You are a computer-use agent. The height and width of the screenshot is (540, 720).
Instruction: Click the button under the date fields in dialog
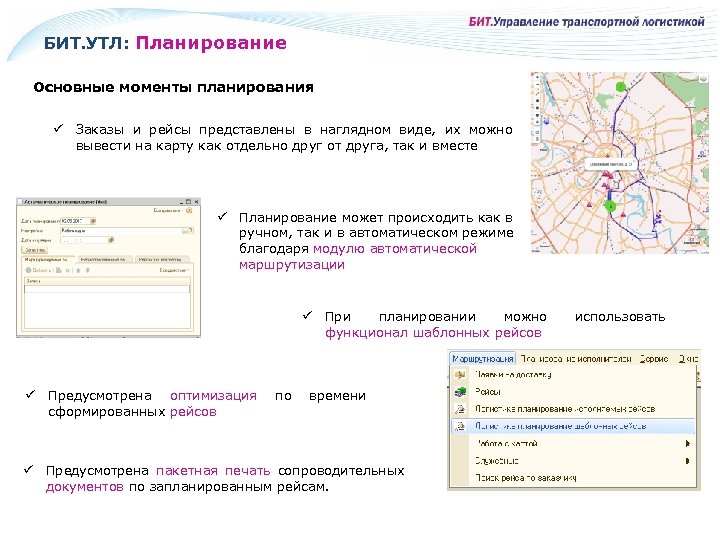point(34,250)
